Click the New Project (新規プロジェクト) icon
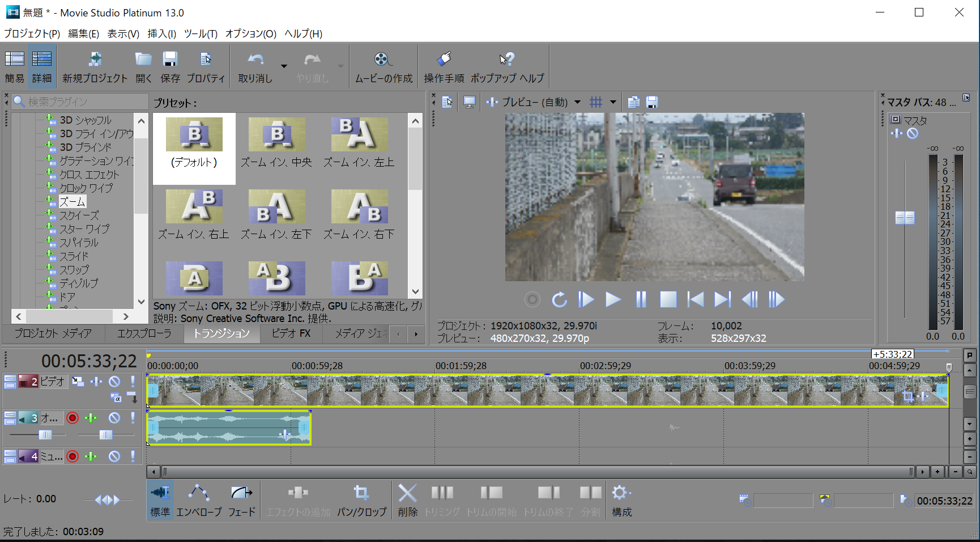Viewport: 980px width, 542px height. pyautogui.click(x=95, y=66)
